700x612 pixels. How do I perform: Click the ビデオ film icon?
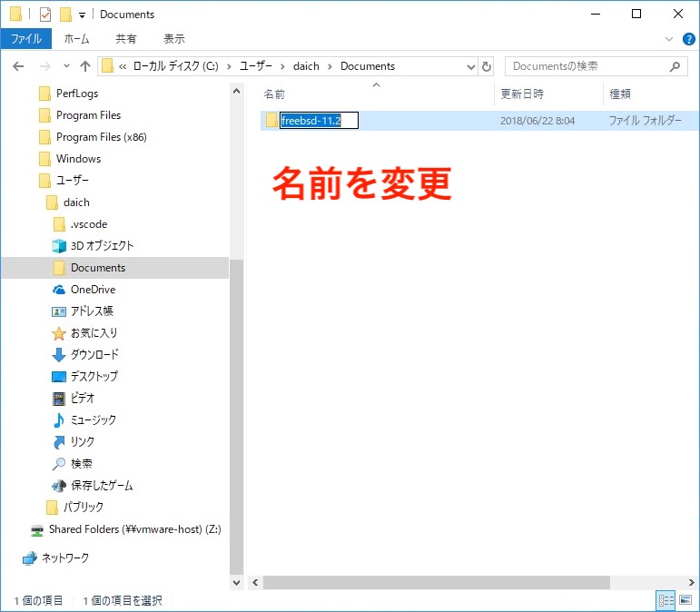click(x=58, y=399)
